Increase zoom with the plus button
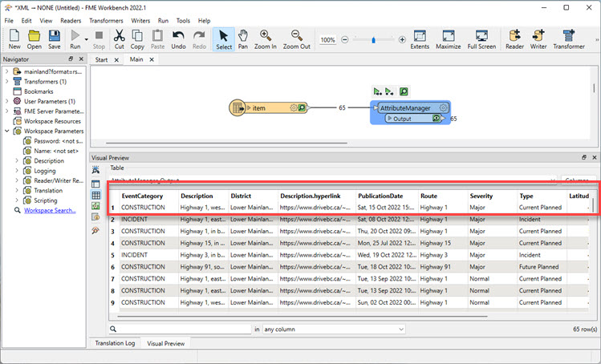This screenshot has width=601, height=364. tap(402, 39)
